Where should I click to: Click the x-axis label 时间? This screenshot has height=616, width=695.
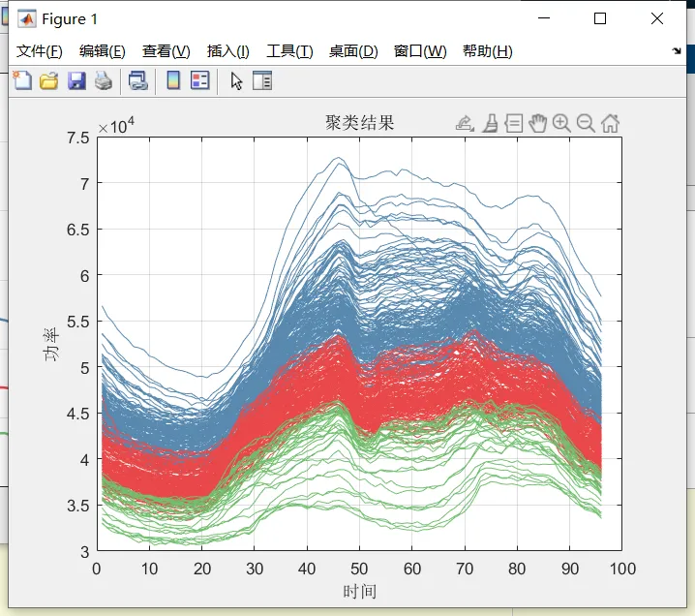pyautogui.click(x=359, y=592)
